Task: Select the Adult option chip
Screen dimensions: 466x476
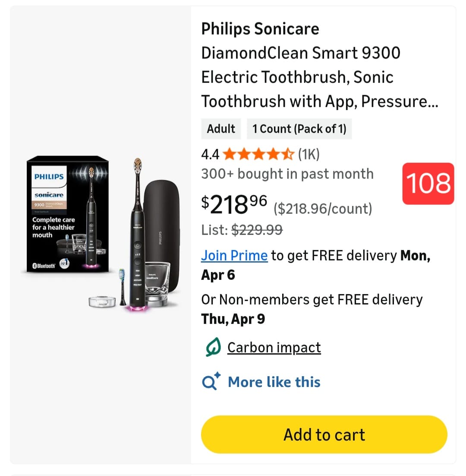Action: pyautogui.click(x=221, y=129)
